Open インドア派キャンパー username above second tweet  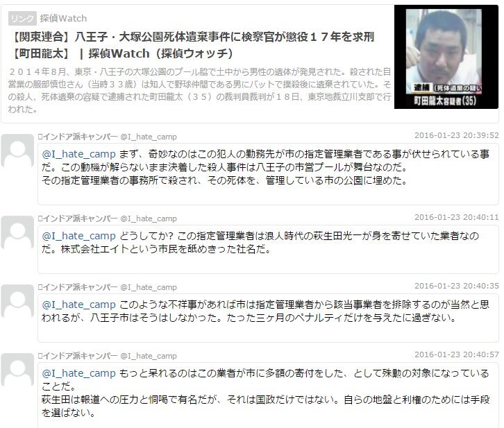80,219
